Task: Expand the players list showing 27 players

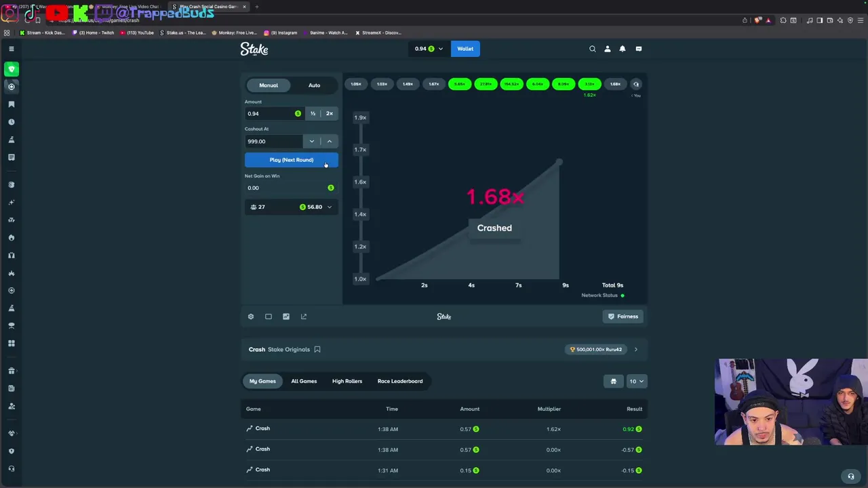Action: (x=292, y=207)
